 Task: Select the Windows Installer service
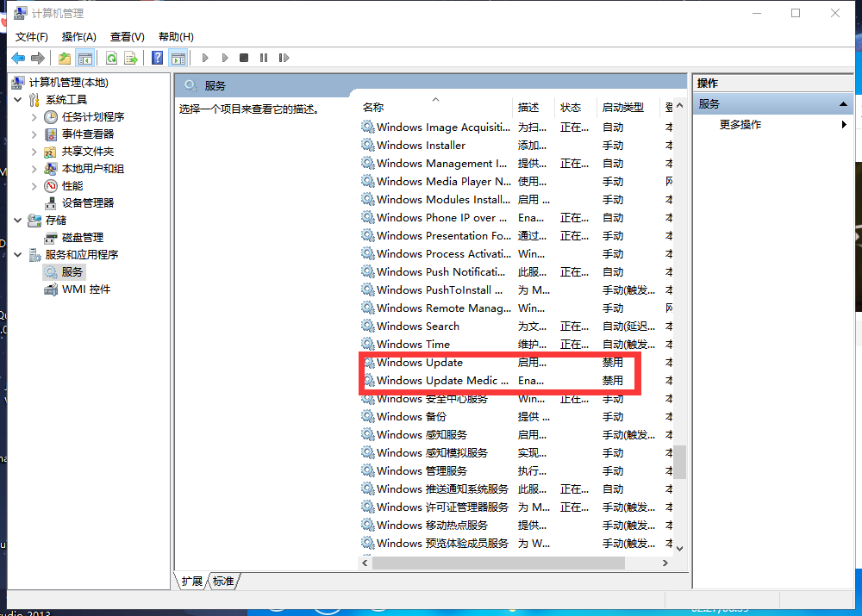[x=516, y=145]
